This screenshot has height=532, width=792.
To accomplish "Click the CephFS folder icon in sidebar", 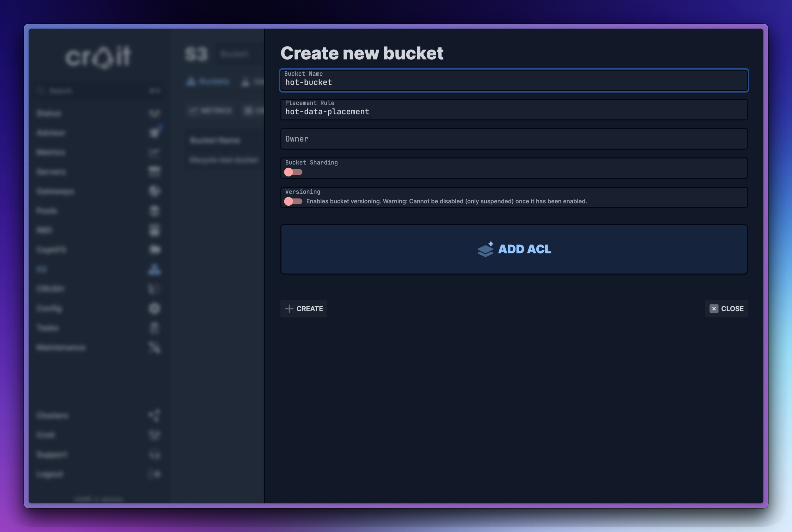I will tap(154, 250).
